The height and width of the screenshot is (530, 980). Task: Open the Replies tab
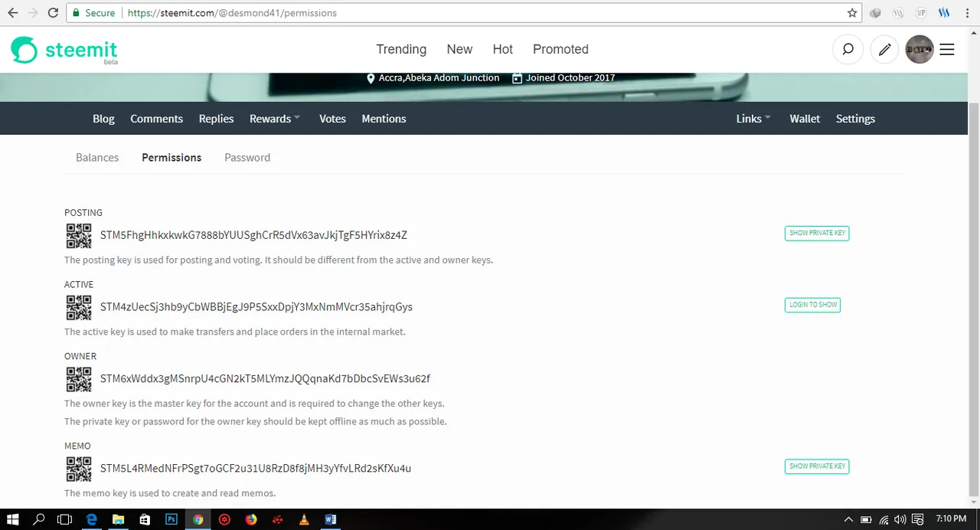pos(216,119)
